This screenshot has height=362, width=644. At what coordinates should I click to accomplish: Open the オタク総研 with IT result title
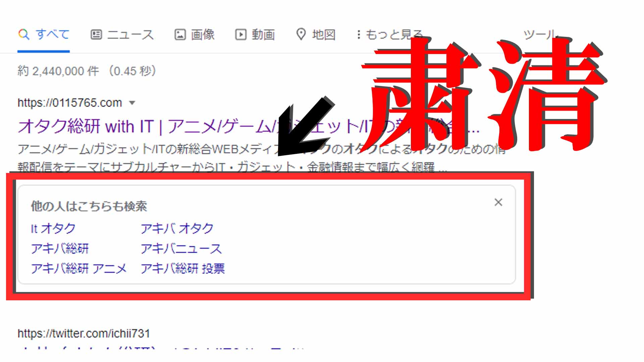[248, 127]
